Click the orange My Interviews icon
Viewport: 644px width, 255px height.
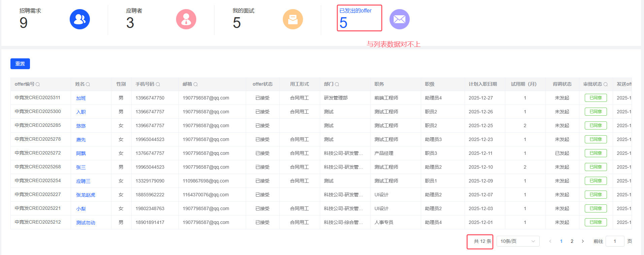(x=293, y=19)
